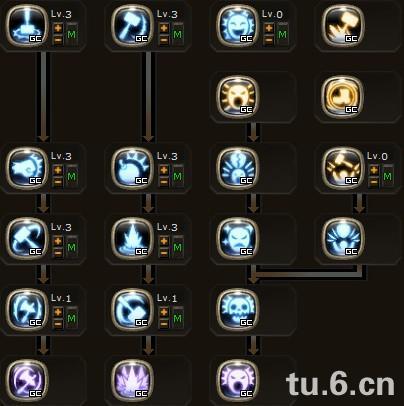
Task: Select the laughing sun face skill icon
Action: 238,26
